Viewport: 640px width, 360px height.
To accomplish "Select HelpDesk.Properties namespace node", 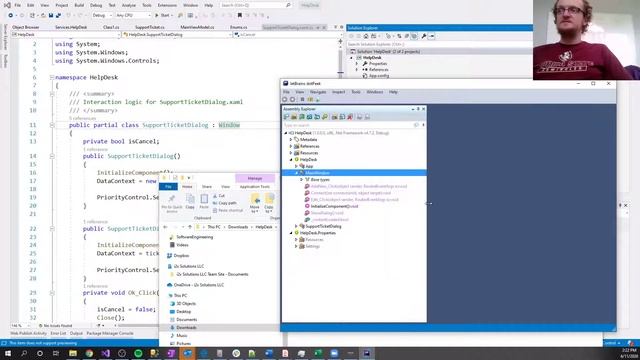I will (x=318, y=233).
